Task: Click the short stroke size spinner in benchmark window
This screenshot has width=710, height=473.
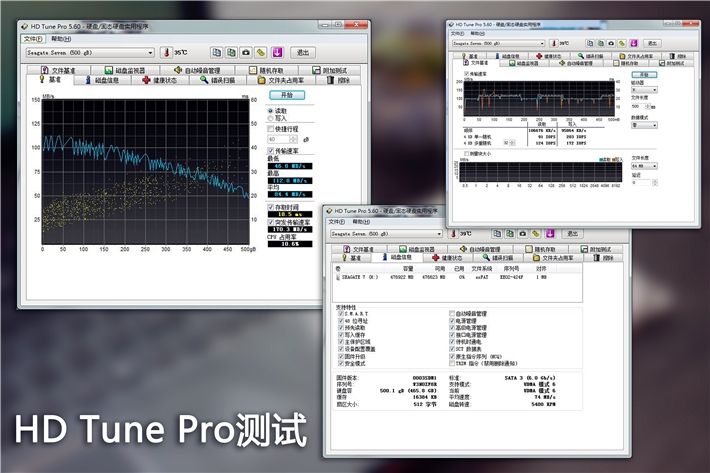Action: (293, 139)
